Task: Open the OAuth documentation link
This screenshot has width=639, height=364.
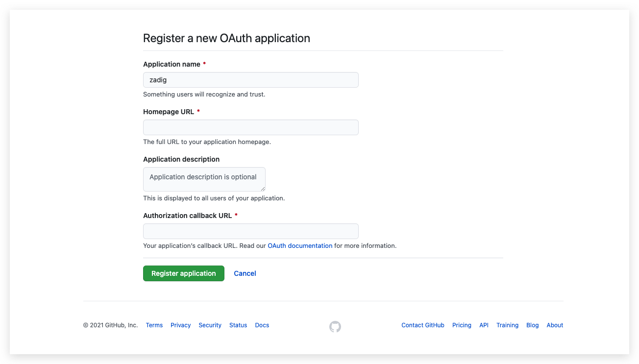Action: tap(300, 245)
